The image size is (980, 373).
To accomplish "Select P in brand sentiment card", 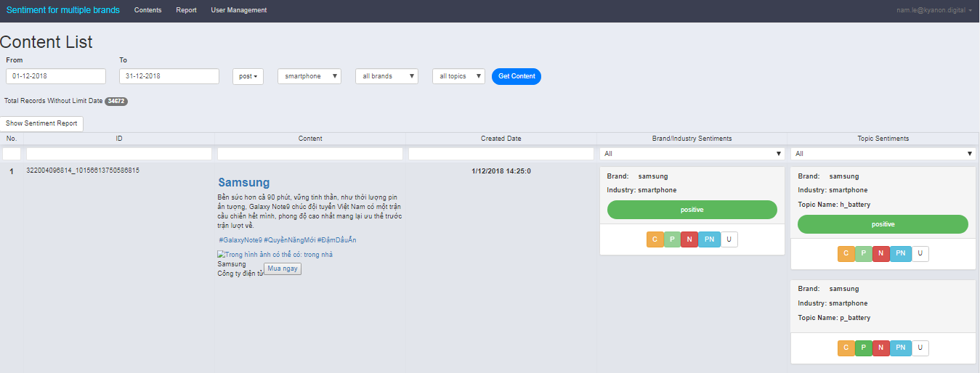I will pyautogui.click(x=672, y=239).
